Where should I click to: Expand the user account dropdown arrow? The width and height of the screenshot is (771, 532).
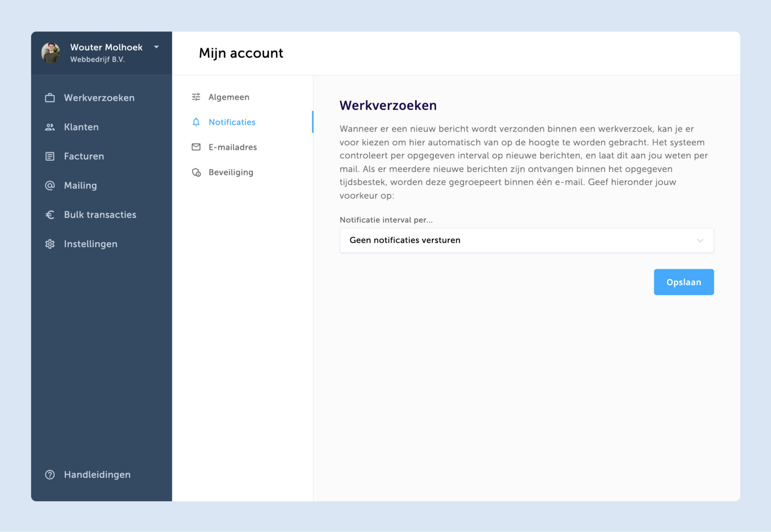coord(156,47)
